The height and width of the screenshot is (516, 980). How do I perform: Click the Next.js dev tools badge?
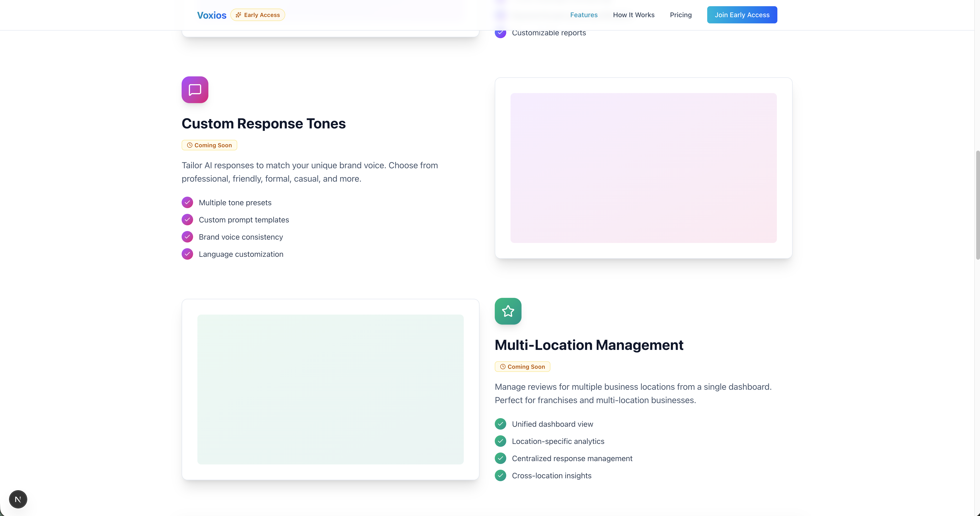click(18, 499)
